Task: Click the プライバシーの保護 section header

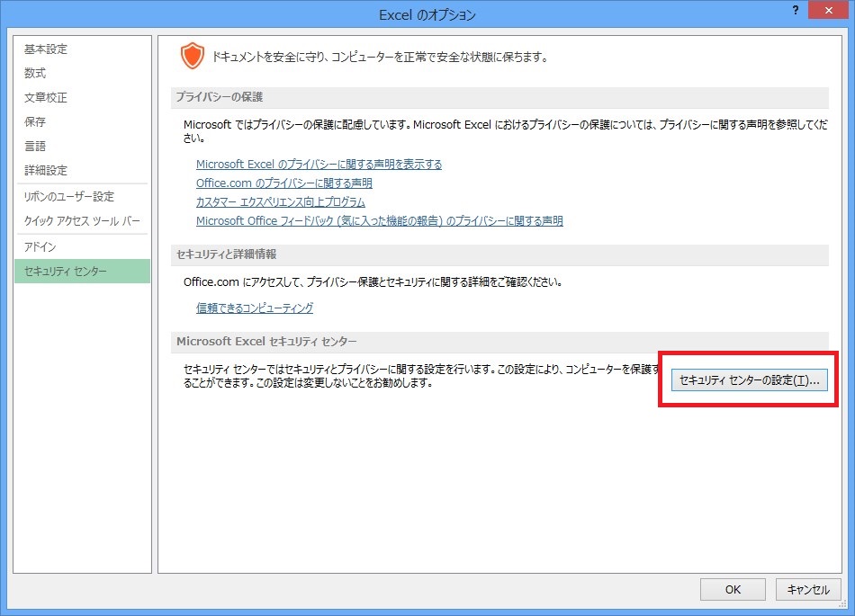Action: (499, 97)
